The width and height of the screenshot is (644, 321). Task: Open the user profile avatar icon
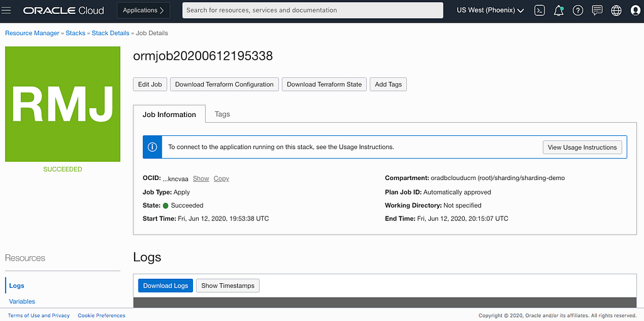635,11
